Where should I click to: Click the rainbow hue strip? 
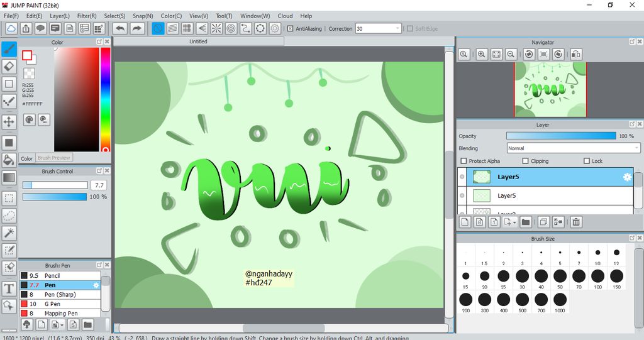tap(106, 99)
